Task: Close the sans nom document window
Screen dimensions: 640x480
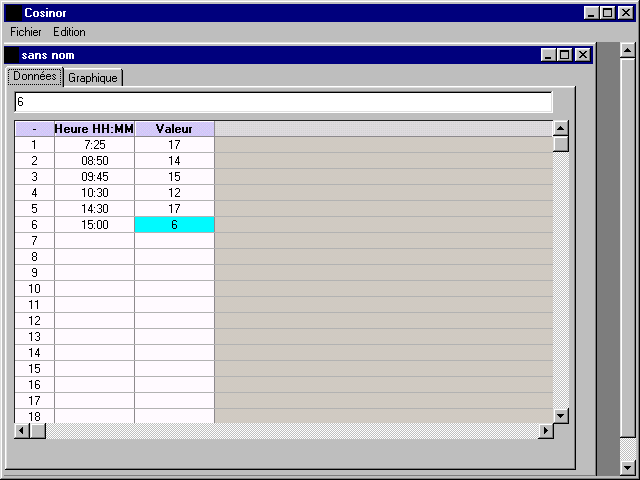Action: [583, 55]
